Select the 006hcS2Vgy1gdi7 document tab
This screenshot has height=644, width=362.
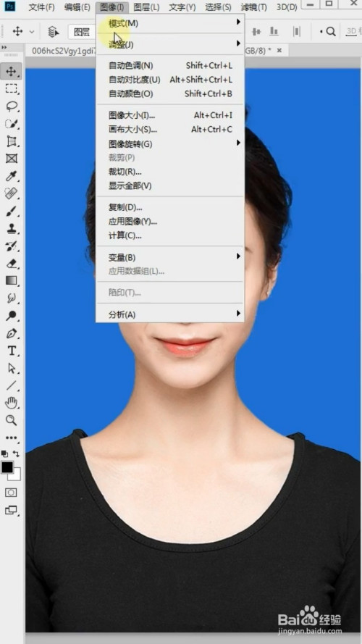tap(64, 51)
